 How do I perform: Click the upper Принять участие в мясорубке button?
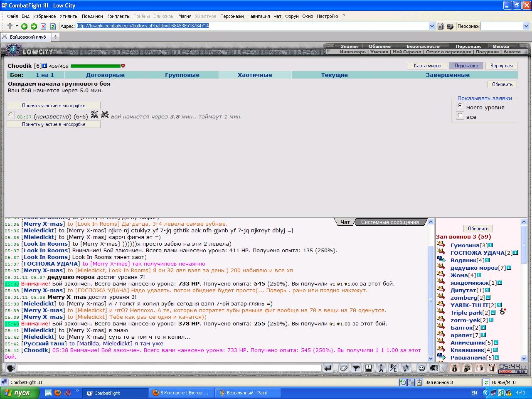pyautogui.click(x=54, y=106)
